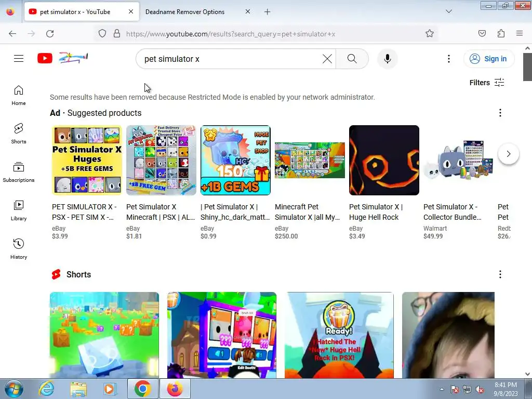This screenshot has height=399, width=532.
Task: Open YouTube settings three-dot menu
Action: pyautogui.click(x=448, y=59)
